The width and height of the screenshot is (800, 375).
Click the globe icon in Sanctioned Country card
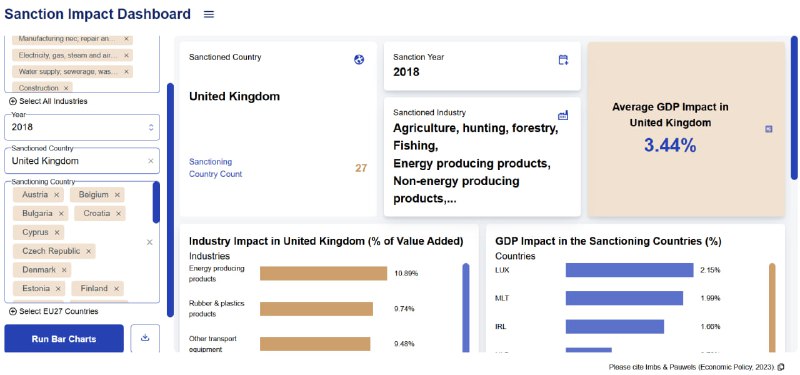(x=359, y=60)
